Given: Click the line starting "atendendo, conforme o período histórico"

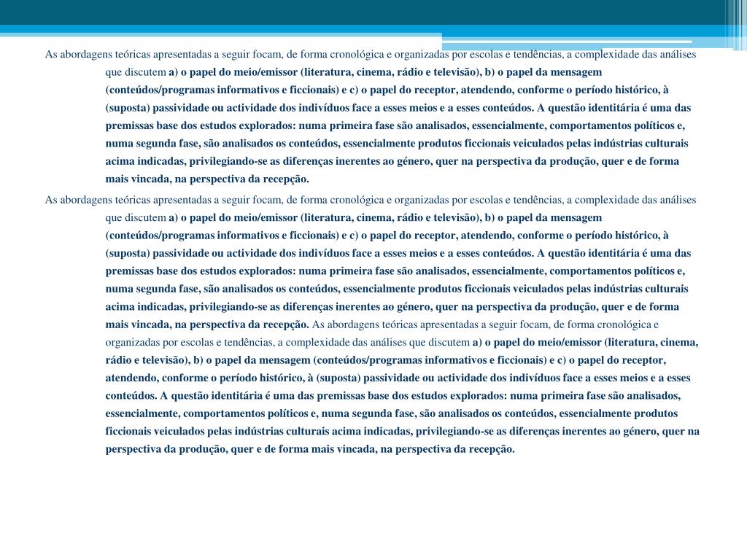Looking at the screenshot, I should click(x=398, y=378).
